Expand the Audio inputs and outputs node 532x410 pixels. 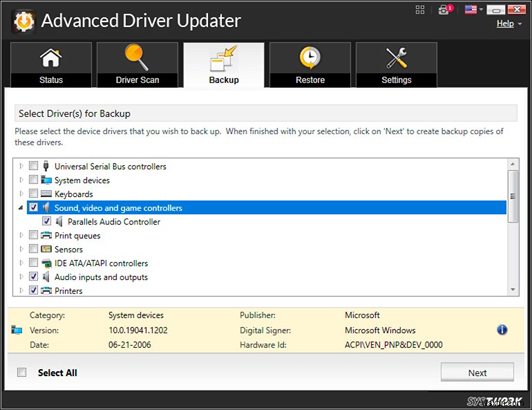click(x=21, y=277)
